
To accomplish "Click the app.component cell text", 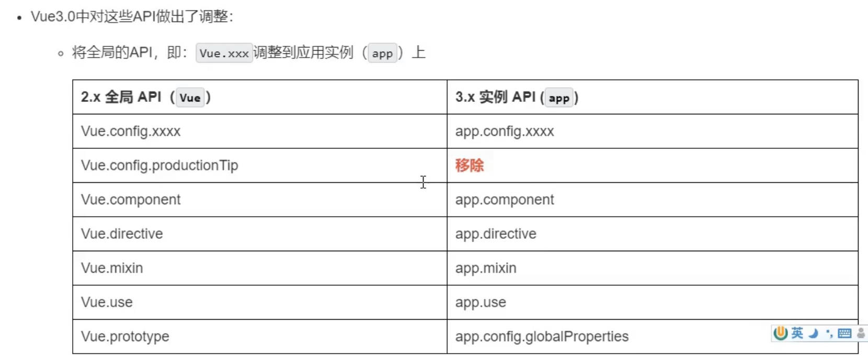I will (x=504, y=200).
